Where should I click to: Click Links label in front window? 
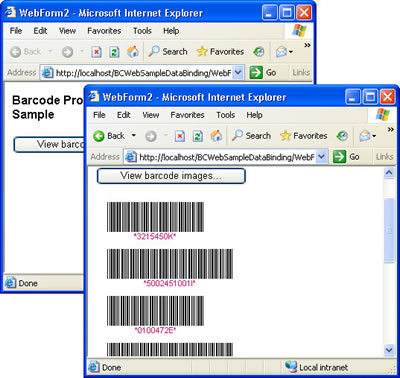click(385, 157)
